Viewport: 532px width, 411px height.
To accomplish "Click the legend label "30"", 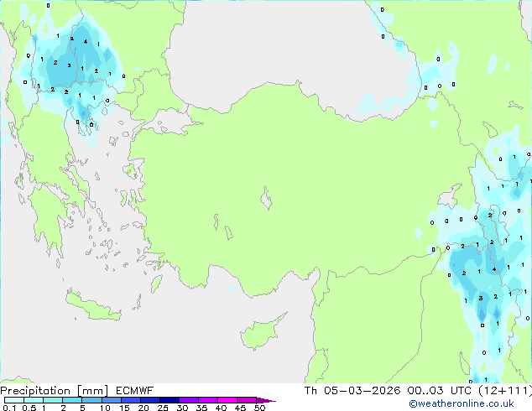I will click(x=182, y=408).
